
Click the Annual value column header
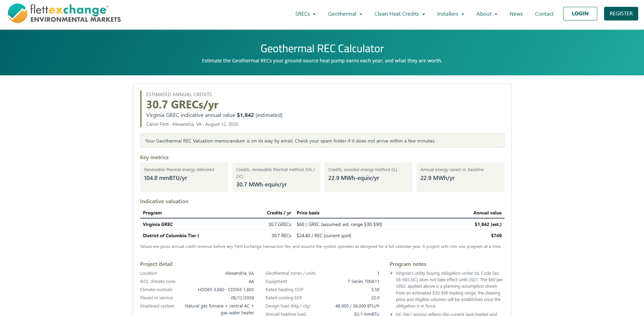tap(487, 213)
